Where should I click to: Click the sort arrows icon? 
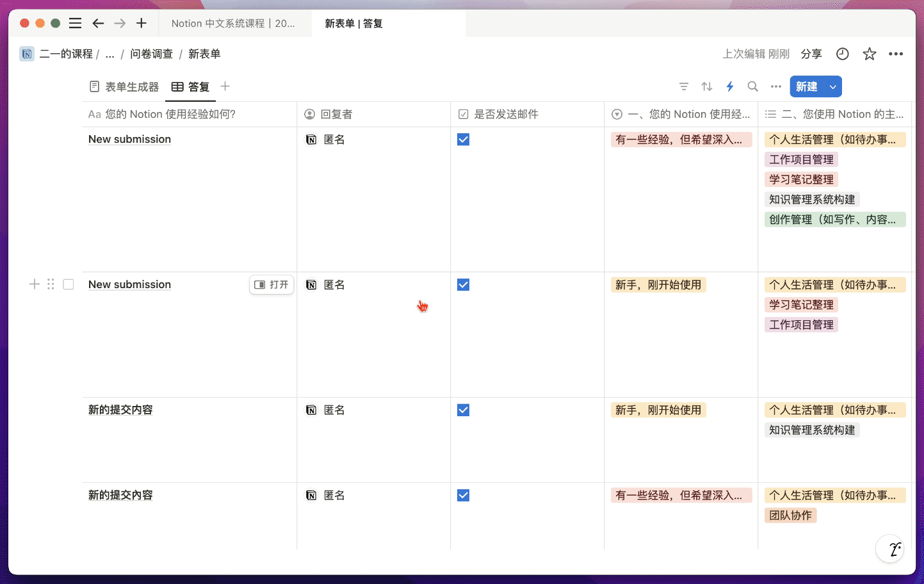[x=707, y=86]
